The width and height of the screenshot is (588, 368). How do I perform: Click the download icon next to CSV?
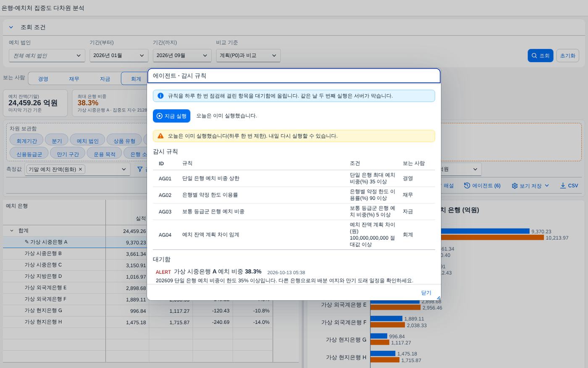pos(563,185)
